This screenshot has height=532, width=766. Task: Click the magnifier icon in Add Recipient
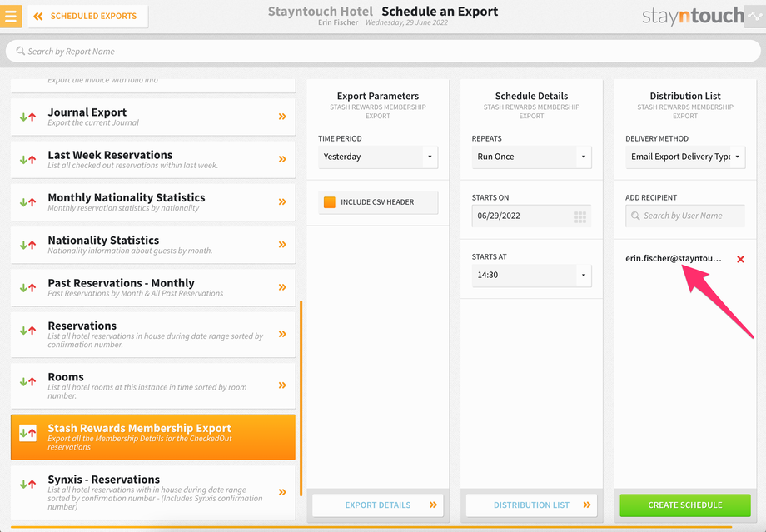coord(635,216)
